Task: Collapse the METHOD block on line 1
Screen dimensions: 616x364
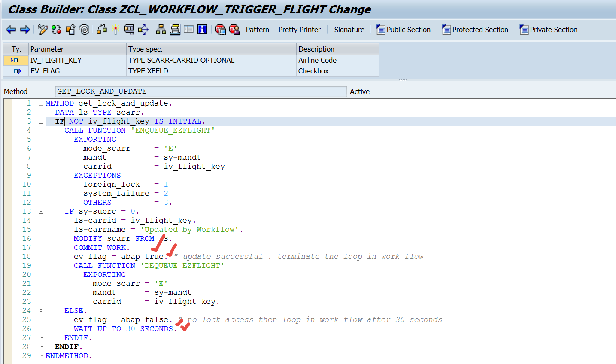Action: click(x=41, y=103)
